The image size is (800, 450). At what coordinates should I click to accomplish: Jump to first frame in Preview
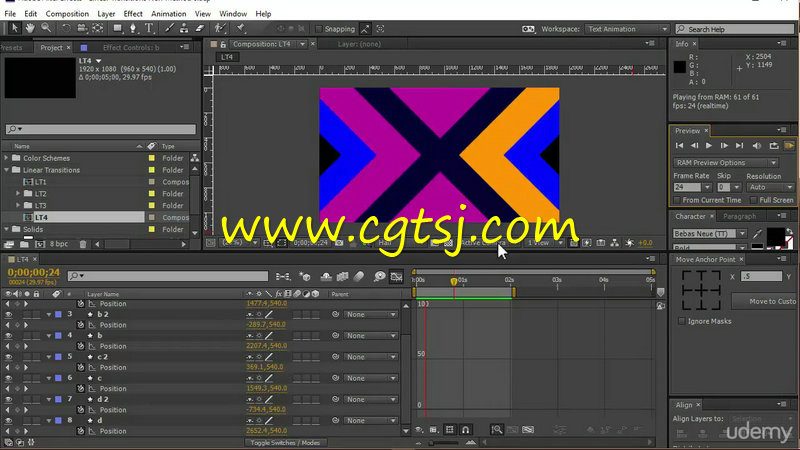tap(679, 146)
